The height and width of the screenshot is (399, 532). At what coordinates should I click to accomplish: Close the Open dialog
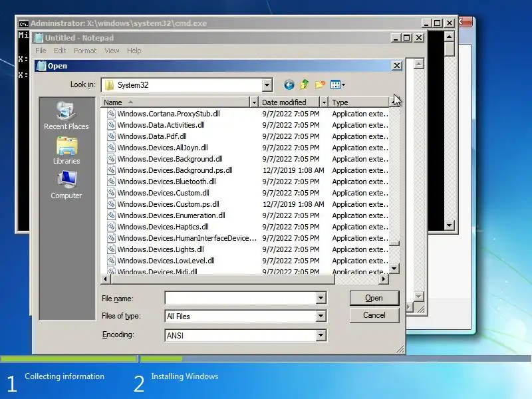click(396, 65)
